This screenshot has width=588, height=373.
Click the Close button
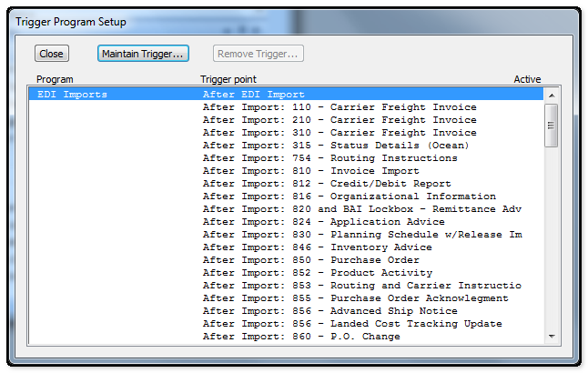click(51, 54)
